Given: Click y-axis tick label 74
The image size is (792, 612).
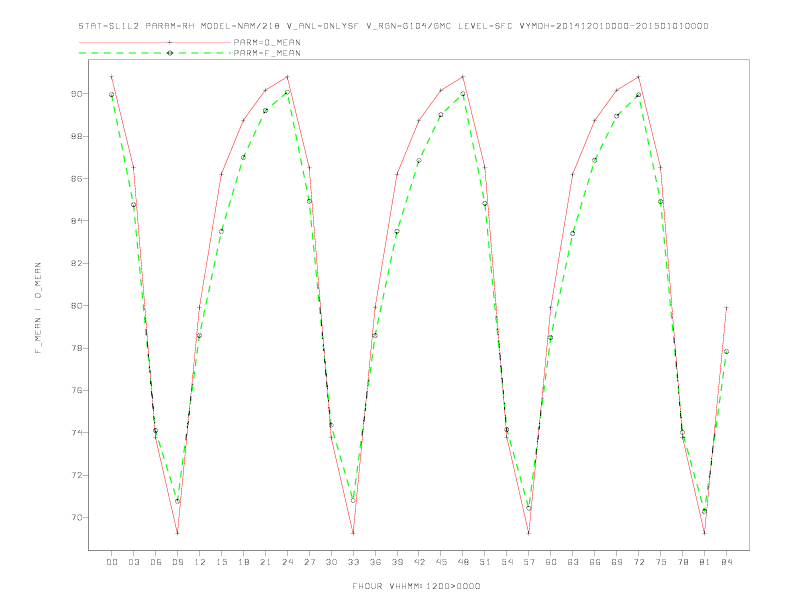Looking at the screenshot, I should coord(77,433).
